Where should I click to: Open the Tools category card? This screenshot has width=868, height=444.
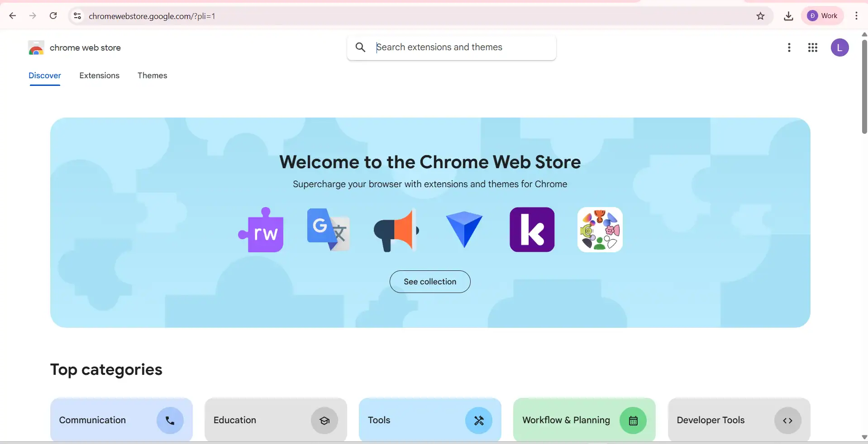tap(430, 420)
